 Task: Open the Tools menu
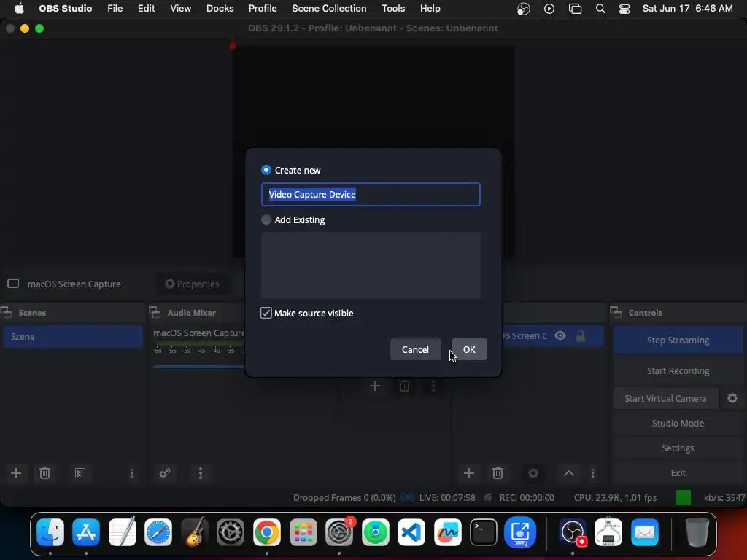click(x=393, y=8)
